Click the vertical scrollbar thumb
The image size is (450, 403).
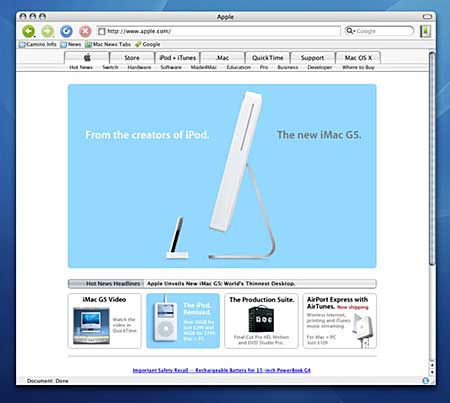click(432, 158)
